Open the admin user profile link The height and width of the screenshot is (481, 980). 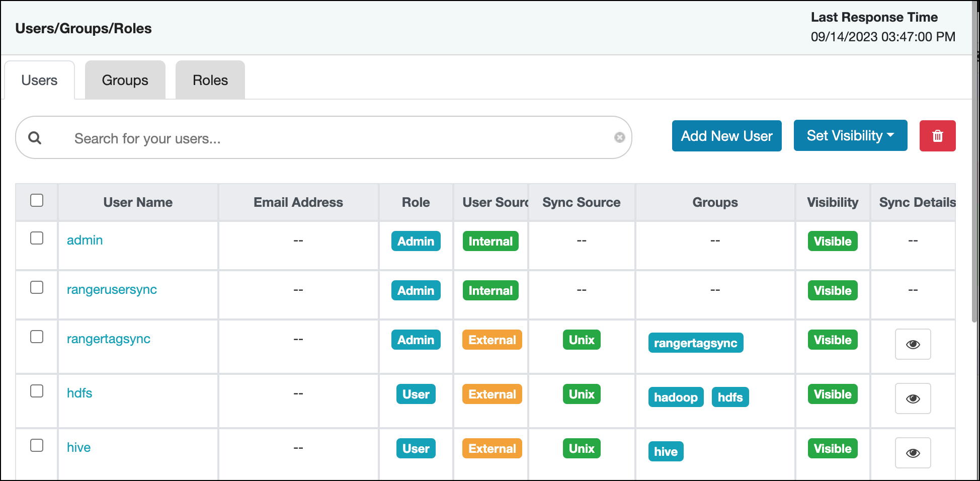tap(85, 240)
